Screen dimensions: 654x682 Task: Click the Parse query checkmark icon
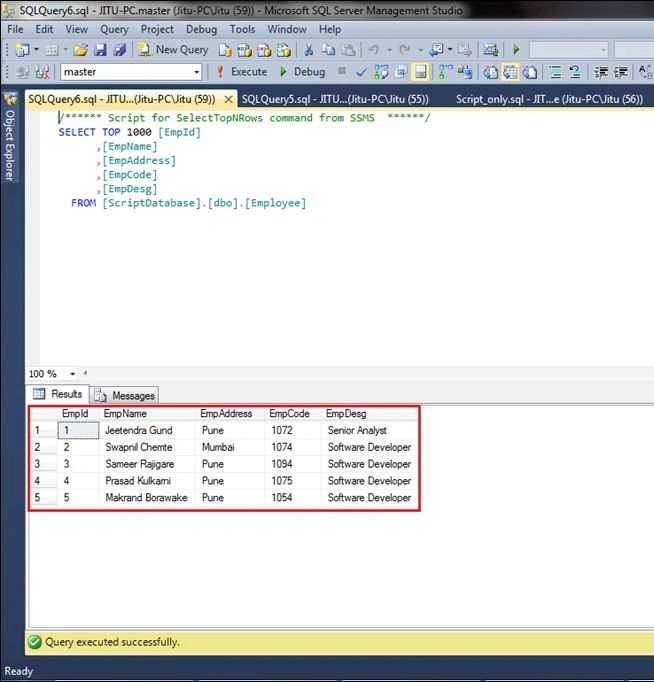pos(361,72)
